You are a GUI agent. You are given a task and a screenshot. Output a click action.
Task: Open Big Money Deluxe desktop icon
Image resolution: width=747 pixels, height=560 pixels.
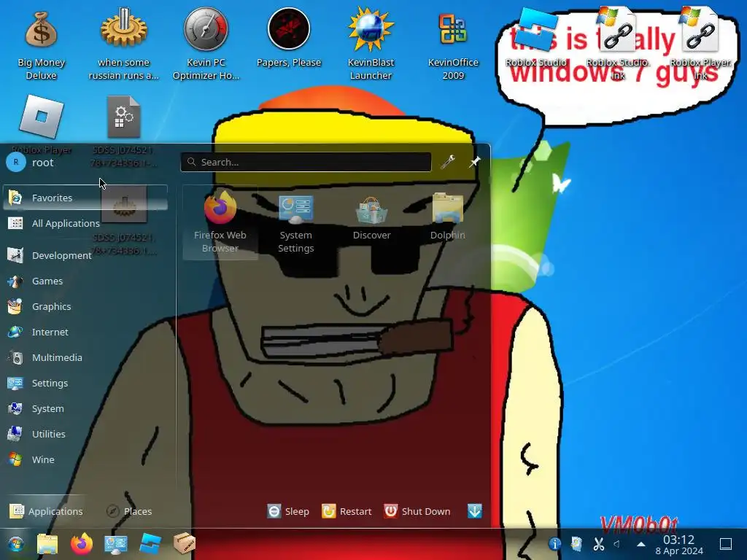[x=41, y=44]
